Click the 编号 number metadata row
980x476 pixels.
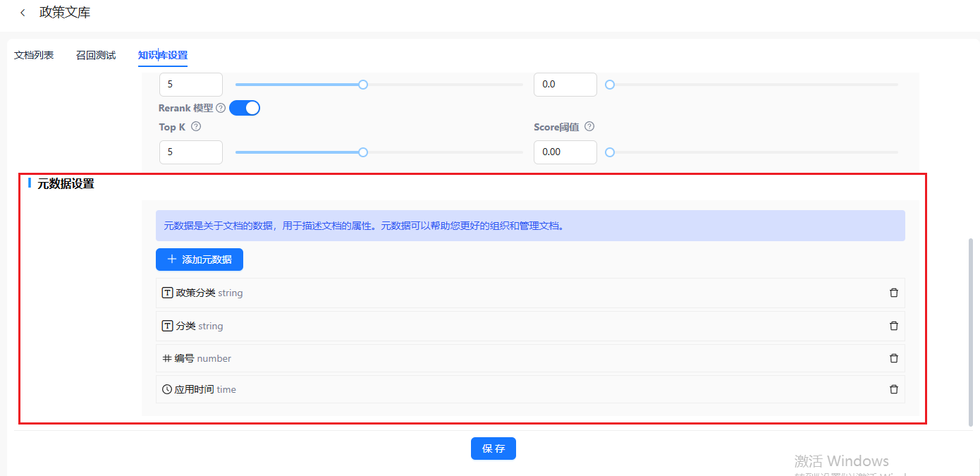click(x=494, y=358)
